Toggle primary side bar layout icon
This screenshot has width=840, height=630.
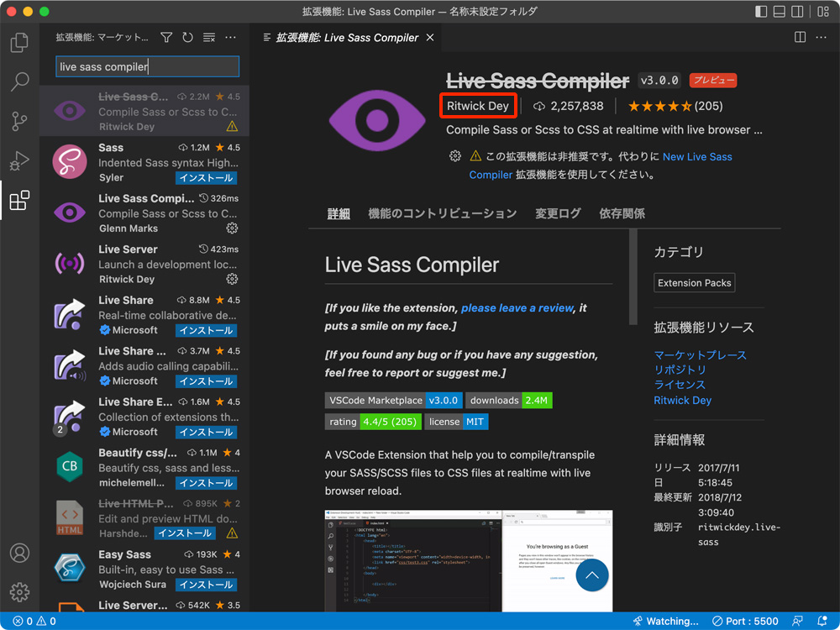pos(761,11)
